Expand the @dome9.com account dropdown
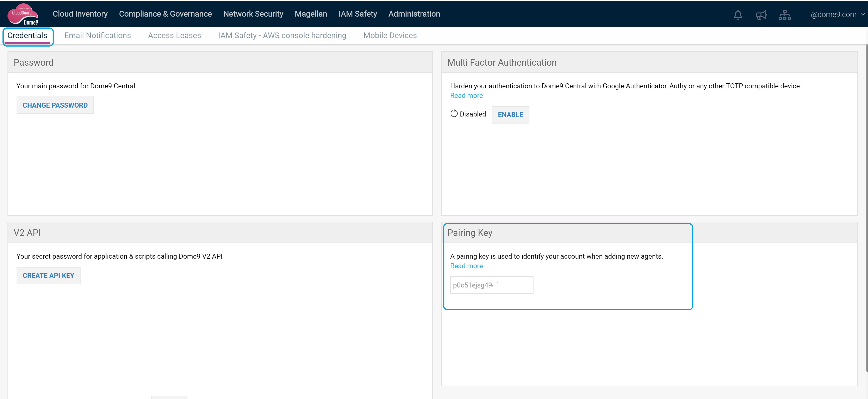This screenshot has height=399, width=868. 837,15
